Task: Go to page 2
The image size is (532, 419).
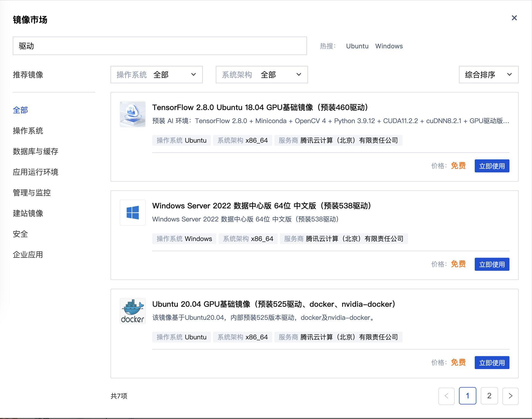Action: click(x=489, y=396)
